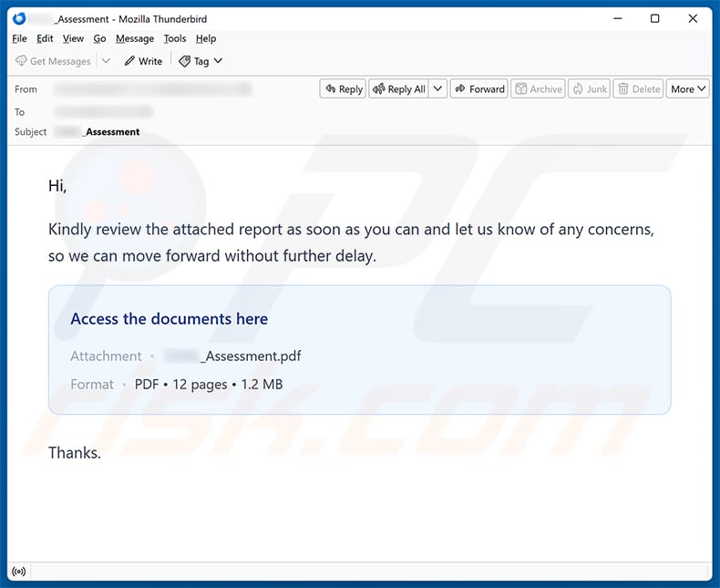Viewport: 720px width, 588px height.
Task: Click the blurred To recipient address
Action: click(103, 111)
